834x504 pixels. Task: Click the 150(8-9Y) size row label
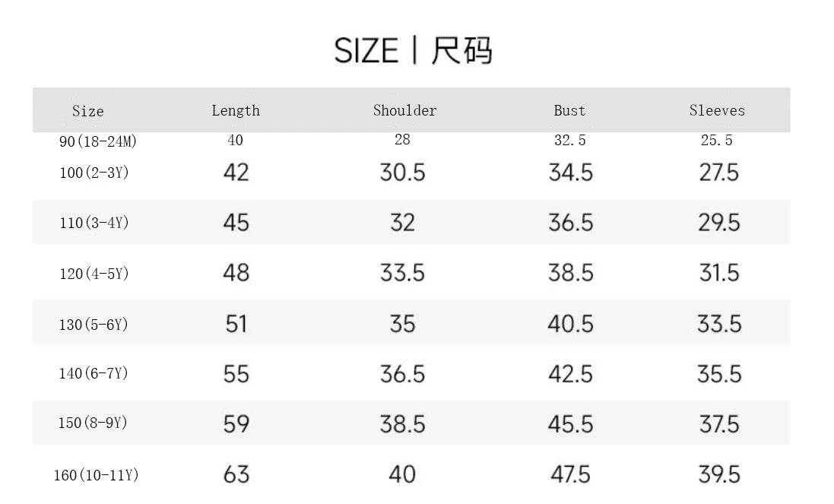94,423
